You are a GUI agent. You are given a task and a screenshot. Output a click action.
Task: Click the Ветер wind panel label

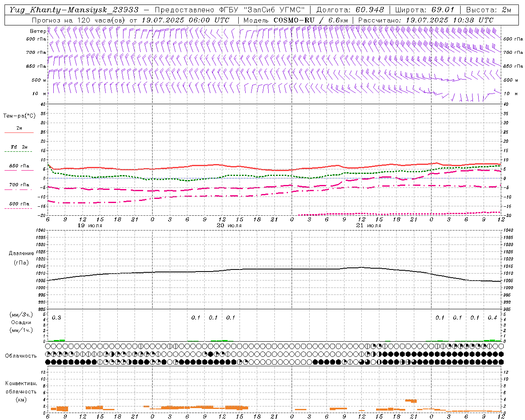click(x=38, y=31)
